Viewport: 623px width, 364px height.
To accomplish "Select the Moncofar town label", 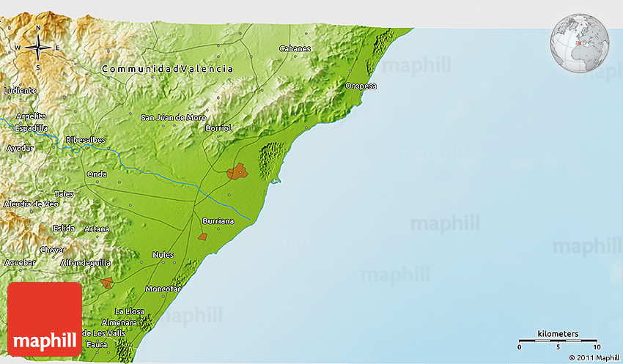I will 163,289.
